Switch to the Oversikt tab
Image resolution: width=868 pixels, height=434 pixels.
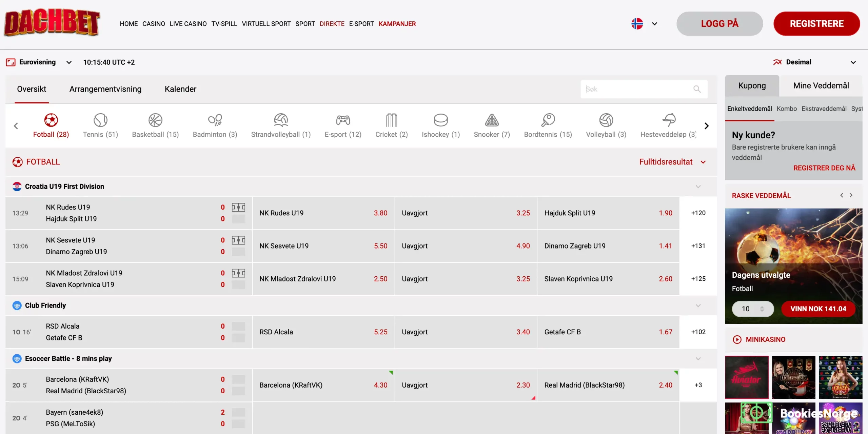click(x=32, y=89)
